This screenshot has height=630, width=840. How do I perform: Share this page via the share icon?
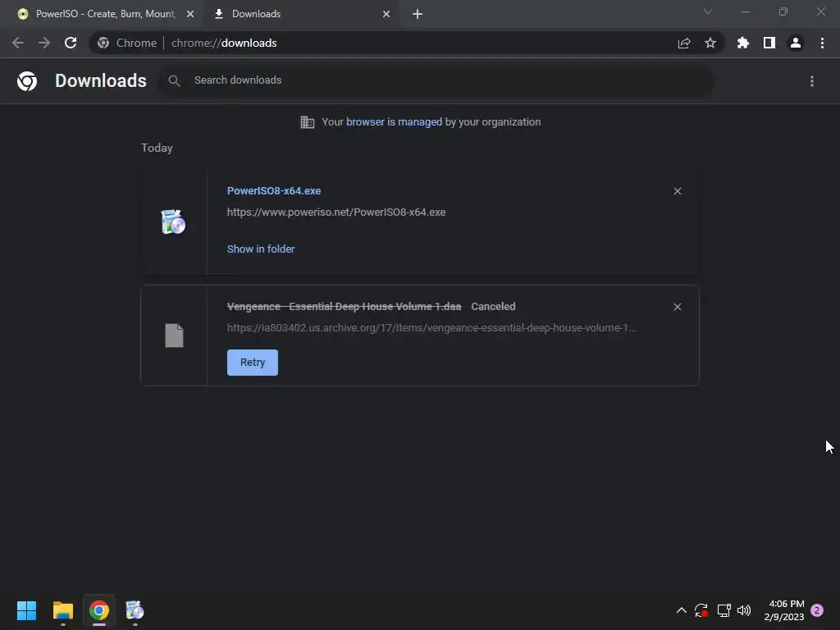(684, 43)
